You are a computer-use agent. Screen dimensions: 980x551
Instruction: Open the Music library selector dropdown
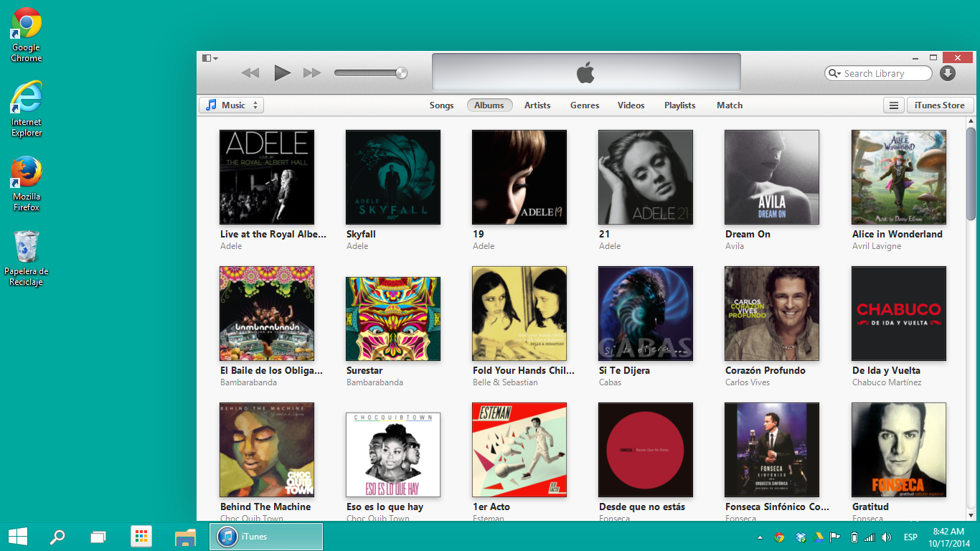click(232, 105)
